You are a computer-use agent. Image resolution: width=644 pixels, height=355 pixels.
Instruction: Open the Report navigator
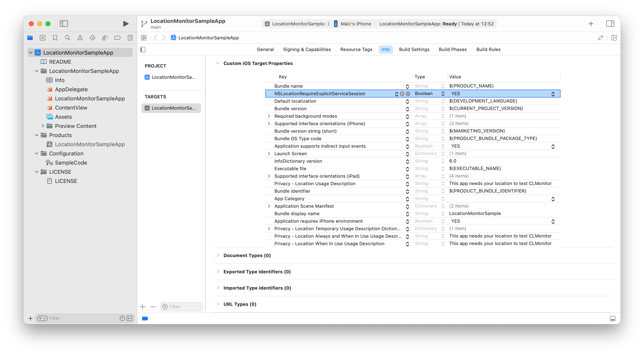tap(130, 38)
